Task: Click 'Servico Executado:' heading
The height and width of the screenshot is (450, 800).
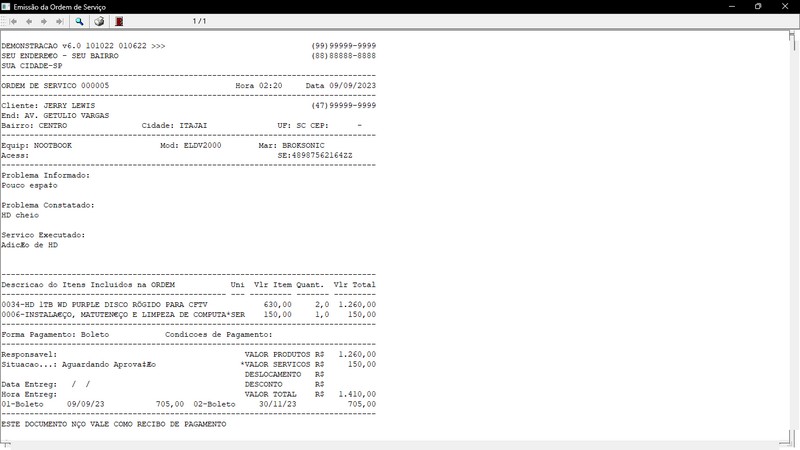Action: pyautogui.click(x=43, y=235)
